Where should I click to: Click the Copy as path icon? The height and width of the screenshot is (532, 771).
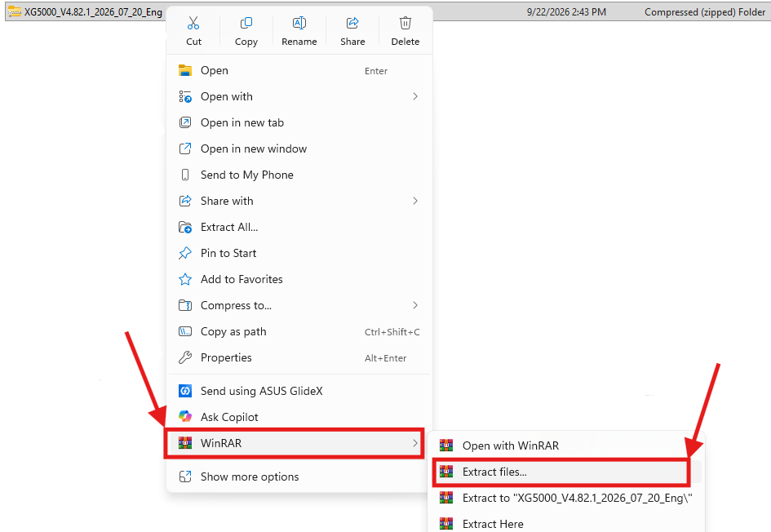coord(185,331)
